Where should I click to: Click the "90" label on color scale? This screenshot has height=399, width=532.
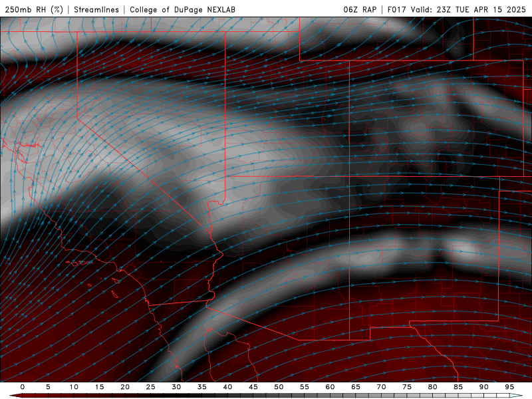point(484,387)
